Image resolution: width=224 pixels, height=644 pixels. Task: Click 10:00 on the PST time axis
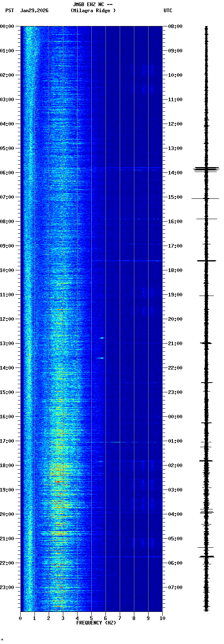[x=7, y=270]
